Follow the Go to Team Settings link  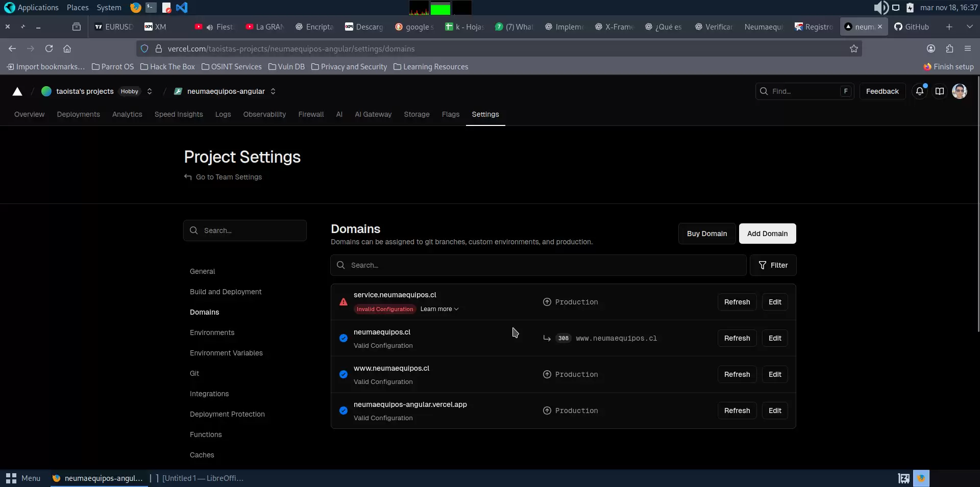pos(229,177)
